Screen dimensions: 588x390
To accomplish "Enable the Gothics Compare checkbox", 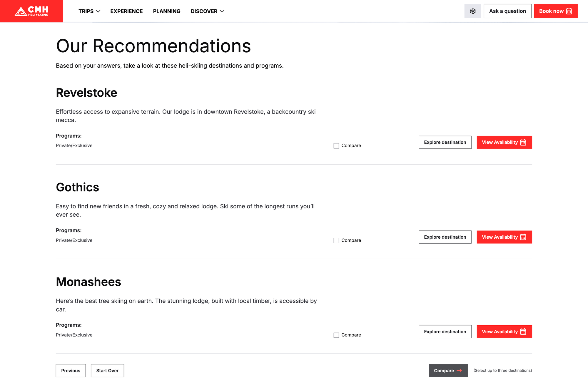I will (x=336, y=240).
